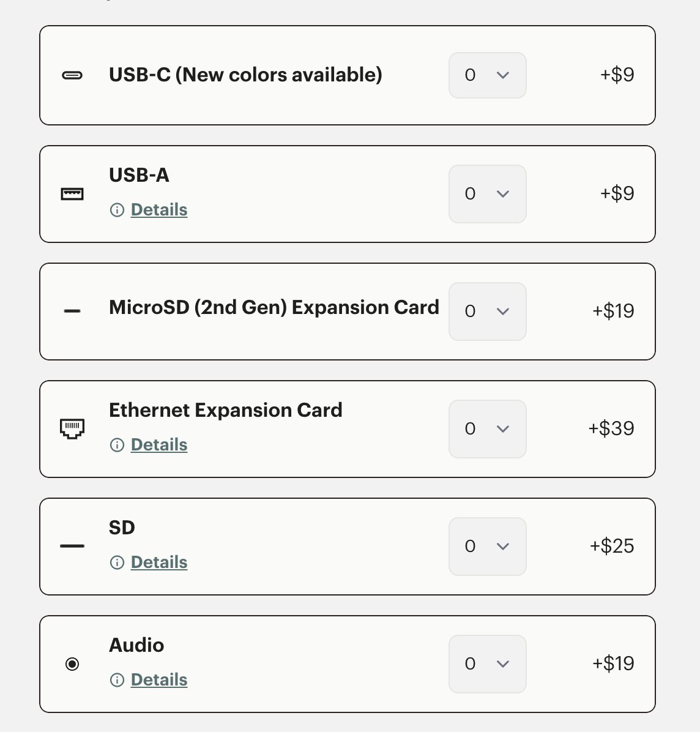Viewport: 700px width, 732px height.
Task: Open the USB-C quantity dropdown
Action: click(488, 75)
